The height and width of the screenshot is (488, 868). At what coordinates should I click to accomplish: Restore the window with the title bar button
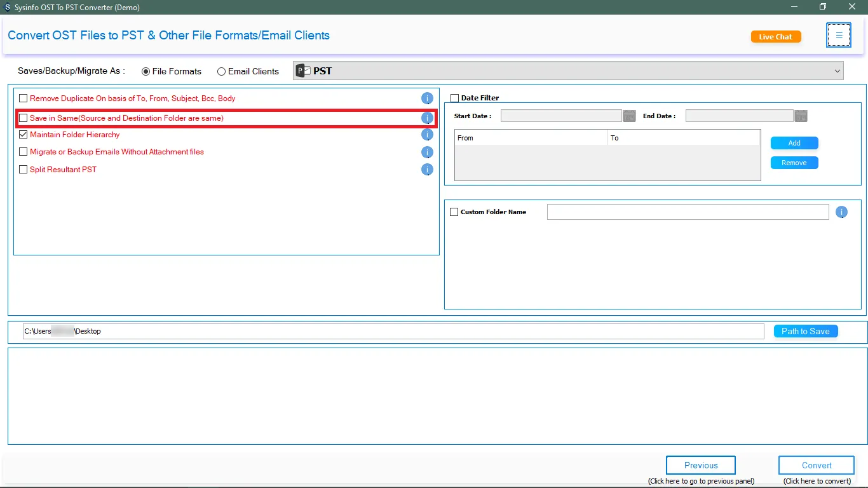823,7
